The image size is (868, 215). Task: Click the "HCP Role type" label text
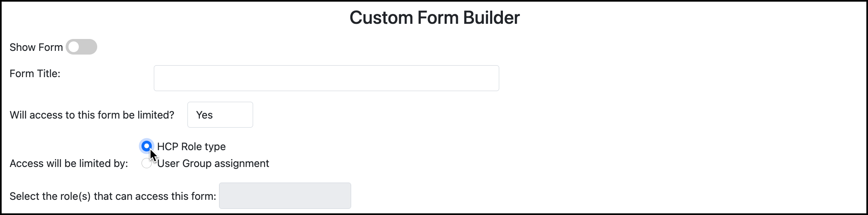pyautogui.click(x=191, y=146)
